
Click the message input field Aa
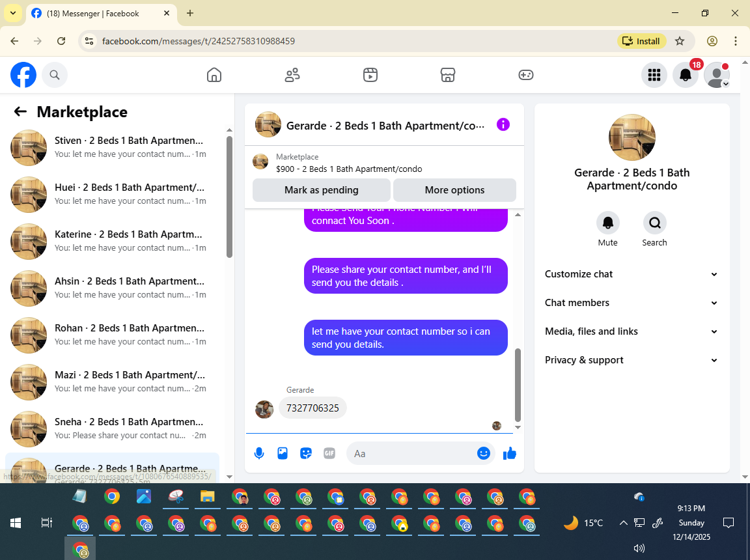click(414, 453)
